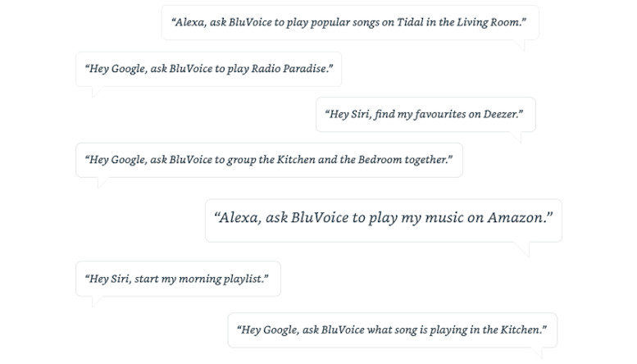Click the word 'Tidal' in first bubble
The height and width of the screenshot is (364, 637).
[x=410, y=22]
